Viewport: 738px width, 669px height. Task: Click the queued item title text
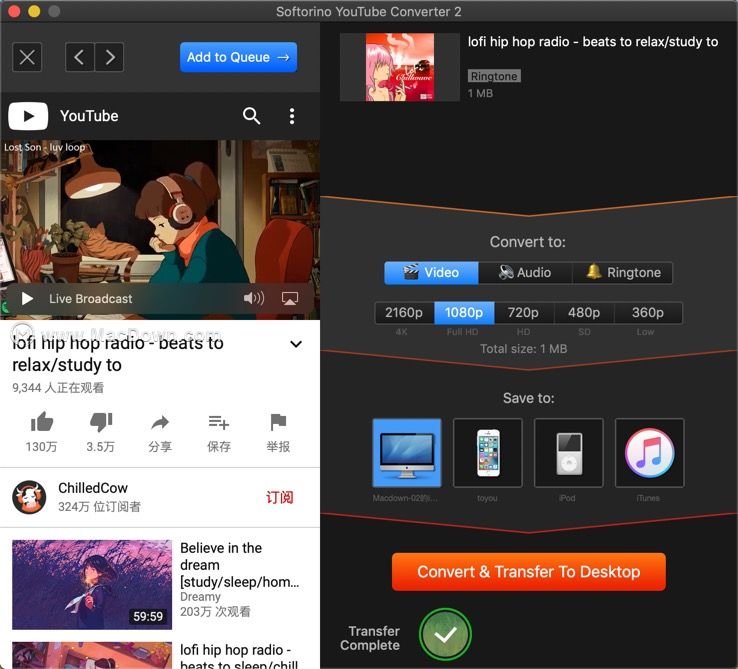coord(593,42)
